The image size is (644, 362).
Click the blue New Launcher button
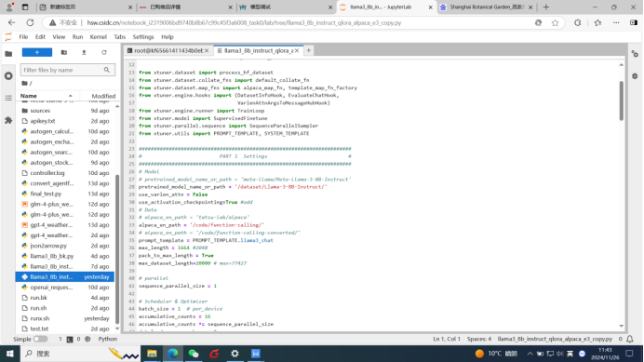point(37,53)
